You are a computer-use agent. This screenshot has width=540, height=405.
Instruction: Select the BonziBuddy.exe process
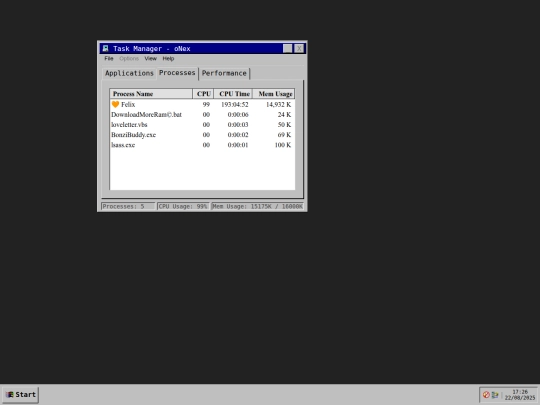click(x=202, y=135)
